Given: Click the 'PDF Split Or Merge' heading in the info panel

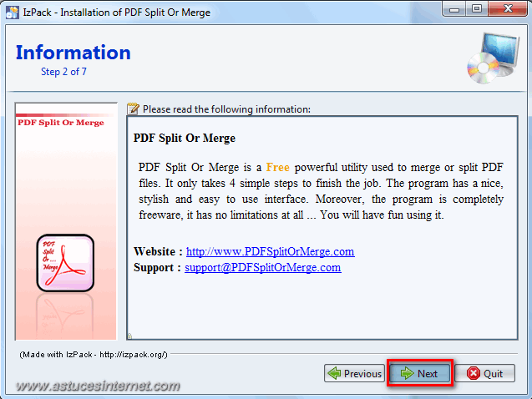Looking at the screenshot, I should (185, 138).
